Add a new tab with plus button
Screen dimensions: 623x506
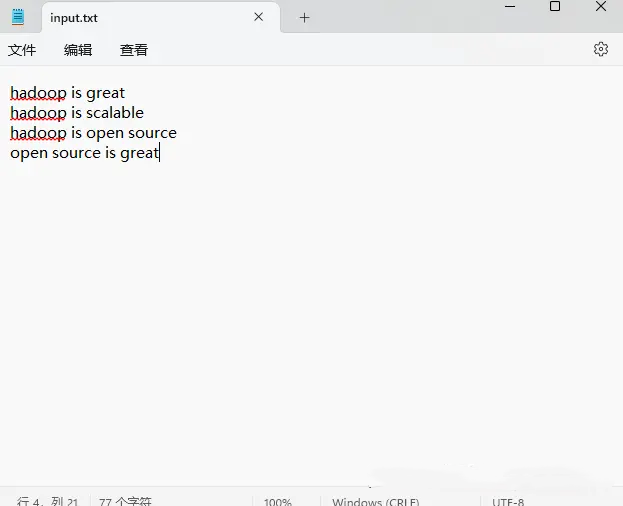click(x=304, y=17)
